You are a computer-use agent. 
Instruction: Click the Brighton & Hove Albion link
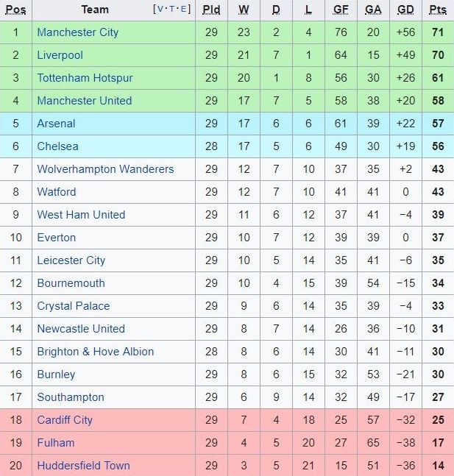click(x=96, y=352)
